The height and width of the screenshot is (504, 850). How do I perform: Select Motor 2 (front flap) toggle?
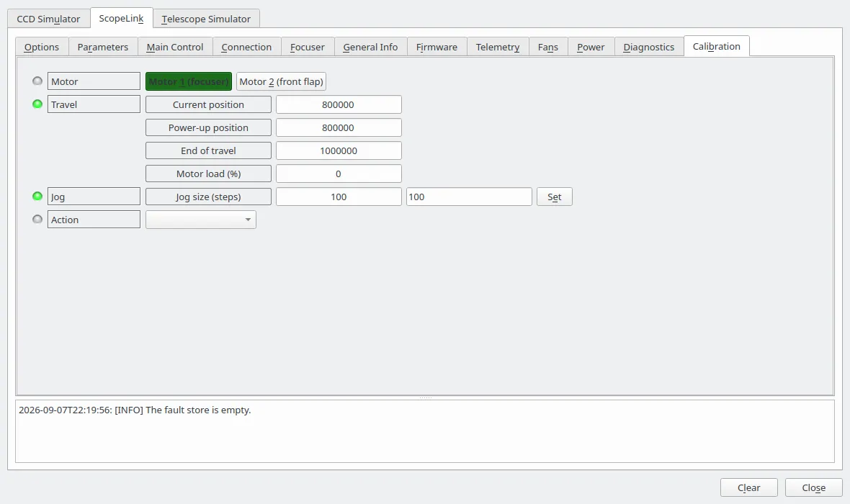click(x=282, y=81)
